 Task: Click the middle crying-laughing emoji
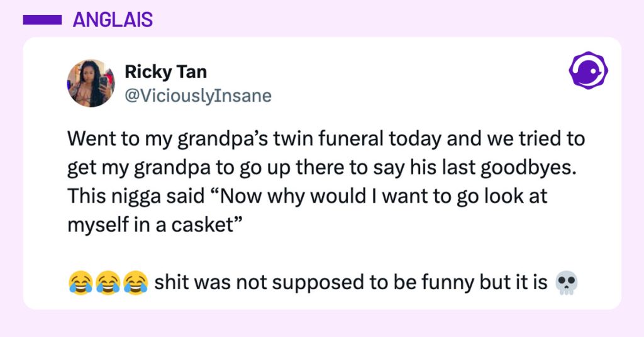108,283
